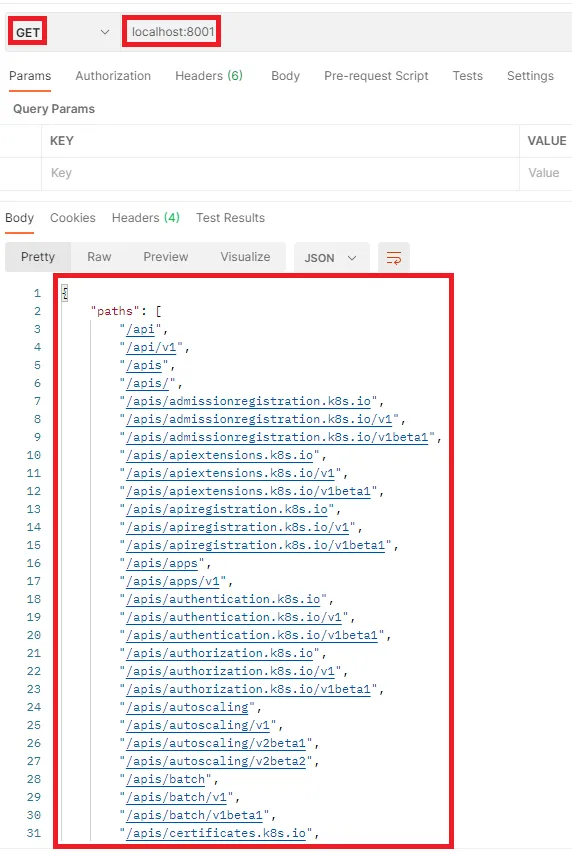572x855 pixels.
Task: Toggle the wrap lines icon
Action: (x=394, y=257)
